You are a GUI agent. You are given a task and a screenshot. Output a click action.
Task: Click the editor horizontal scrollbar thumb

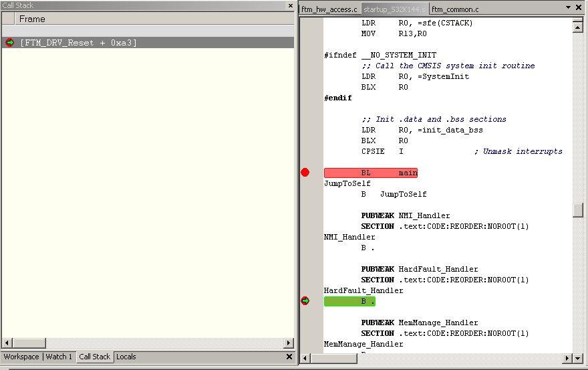(x=333, y=359)
